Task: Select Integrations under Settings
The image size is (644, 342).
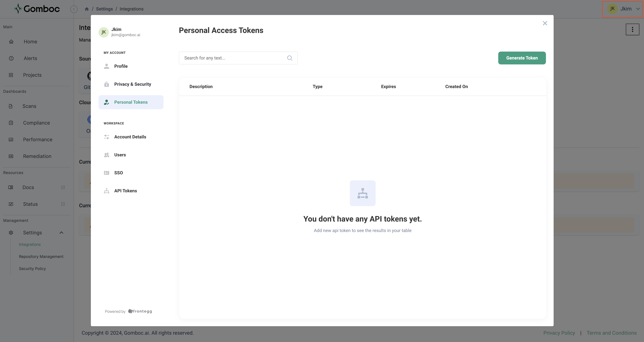Action: [x=30, y=245]
